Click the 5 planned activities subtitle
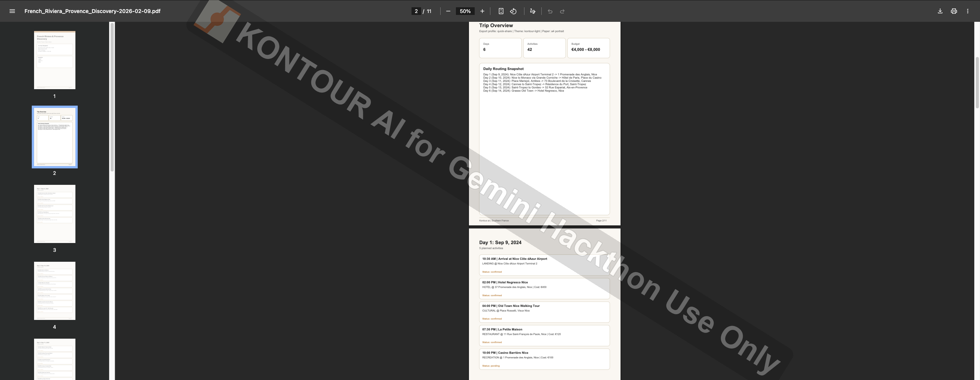 pyautogui.click(x=491, y=248)
